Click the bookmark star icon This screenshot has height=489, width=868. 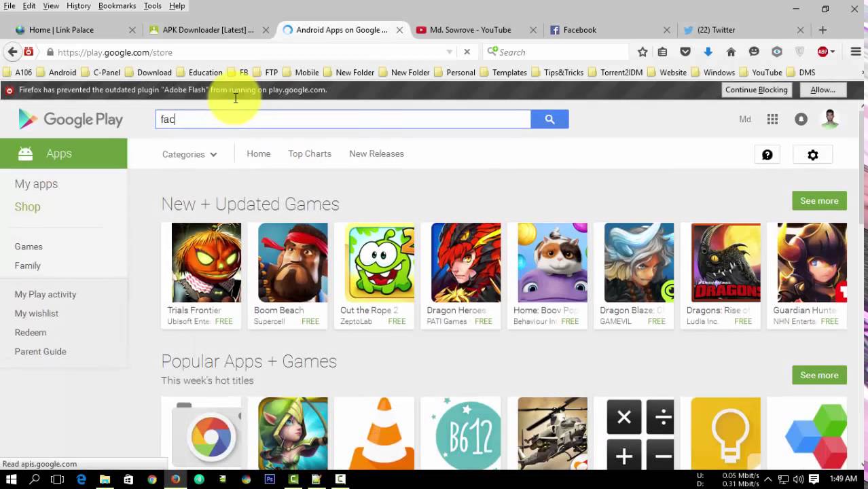(x=643, y=52)
